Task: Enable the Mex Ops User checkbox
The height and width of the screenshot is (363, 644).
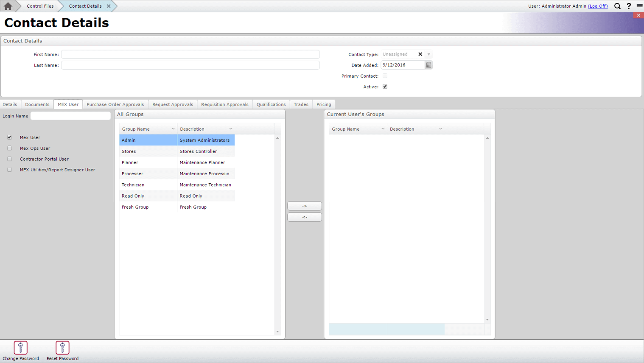Action: pos(9,148)
